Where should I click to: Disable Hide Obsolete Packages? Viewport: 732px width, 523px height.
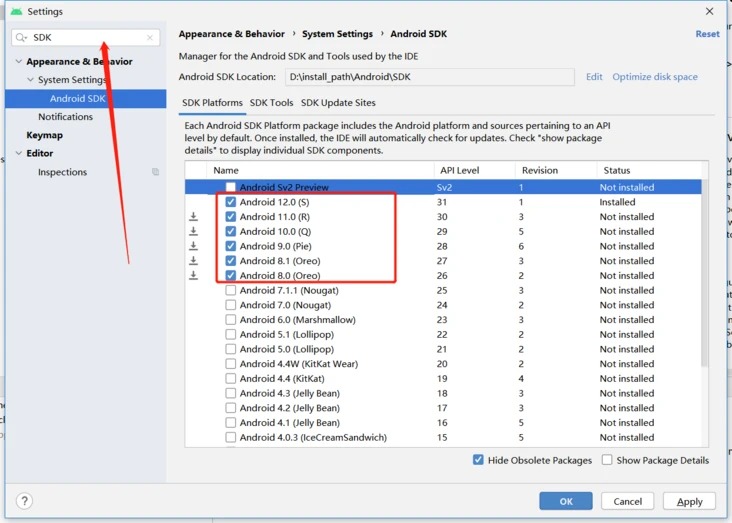pos(478,460)
